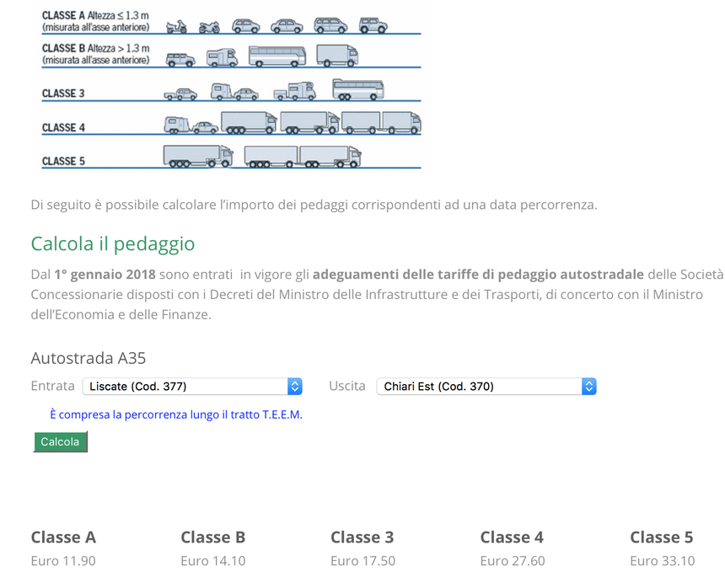
Task: Click the camper van icon in Classe B
Action: [223, 58]
